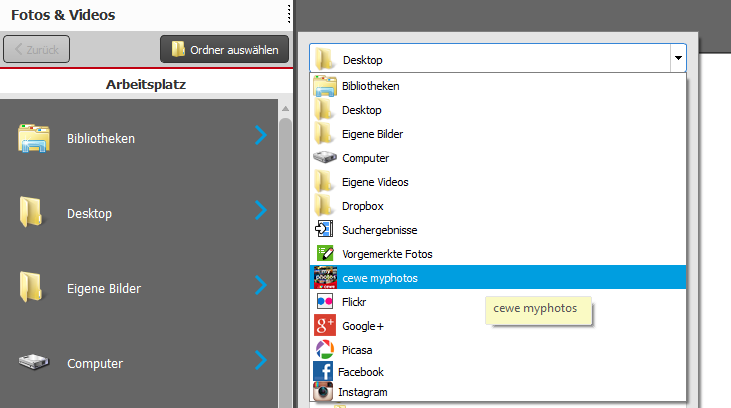Click the Eigene Videos folder icon in the dropdown
This screenshot has height=408, width=731.
pyautogui.click(x=324, y=182)
